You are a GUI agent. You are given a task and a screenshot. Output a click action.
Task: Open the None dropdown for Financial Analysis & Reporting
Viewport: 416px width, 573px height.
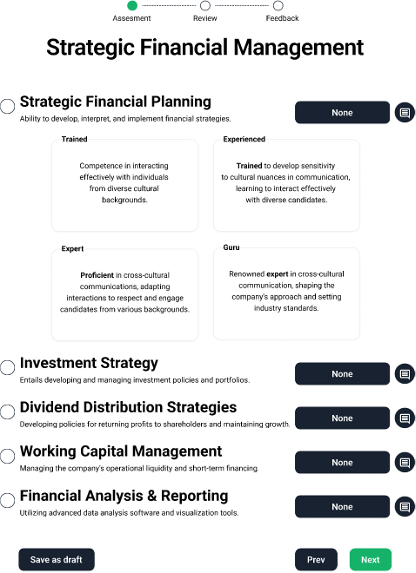342,507
